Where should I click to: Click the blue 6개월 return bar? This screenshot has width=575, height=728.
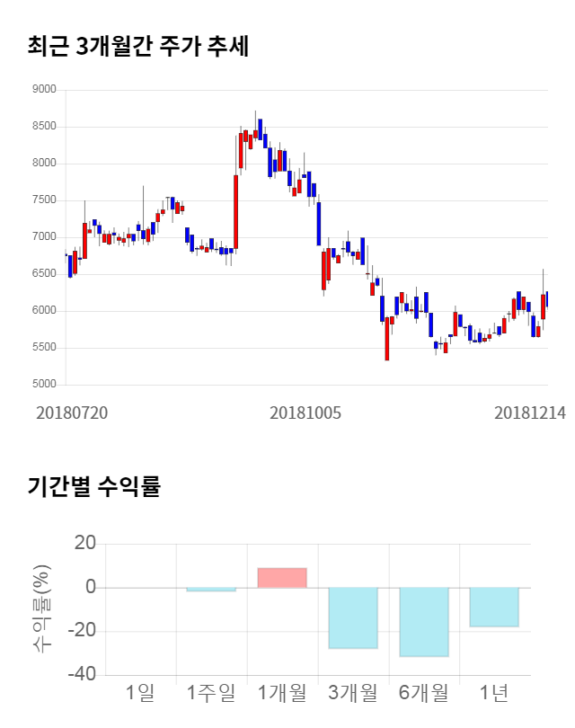coord(424,622)
